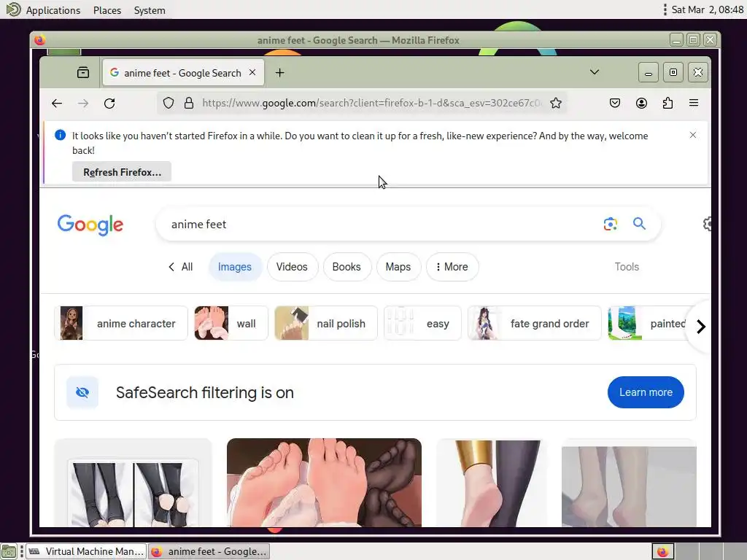The height and width of the screenshot is (560, 747).
Task: Click the Google Lens search-by-image icon
Action: 611,224
